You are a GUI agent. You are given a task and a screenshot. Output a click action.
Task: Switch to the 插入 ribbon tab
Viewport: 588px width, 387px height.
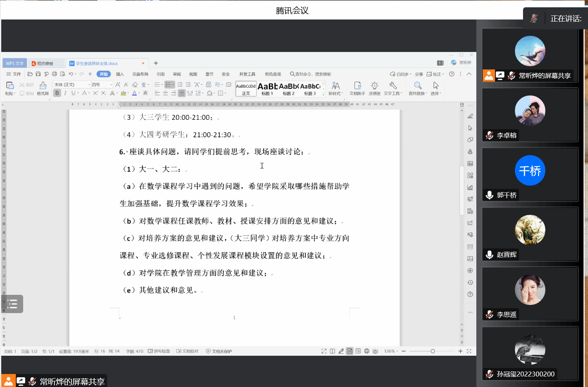[x=120, y=74]
